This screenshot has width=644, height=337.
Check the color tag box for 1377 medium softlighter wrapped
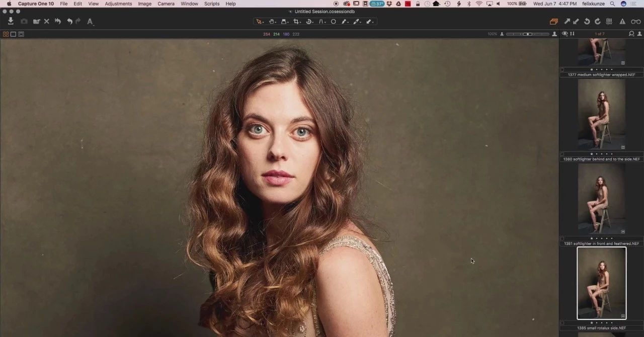562,69
